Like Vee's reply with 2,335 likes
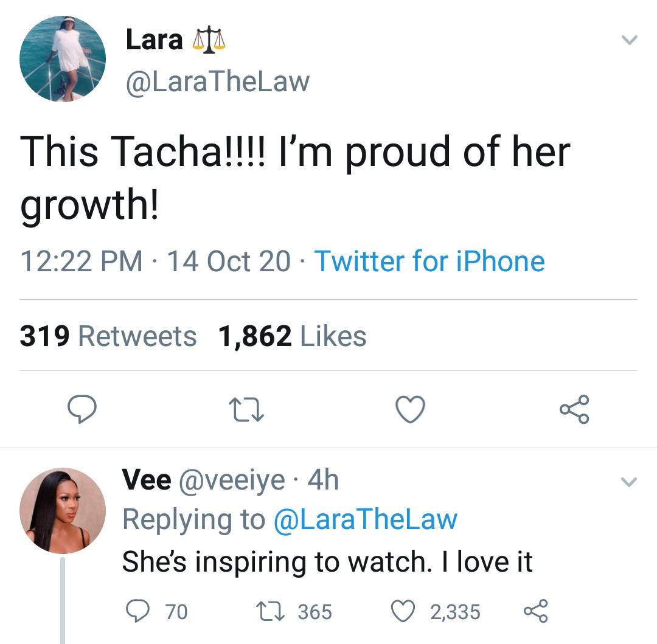The image size is (657, 644). pyautogui.click(x=401, y=611)
